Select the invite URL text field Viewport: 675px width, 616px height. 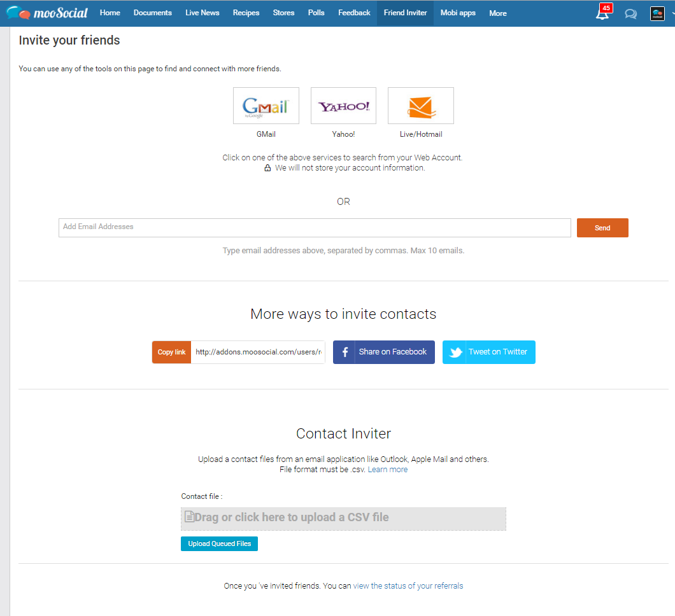click(258, 353)
